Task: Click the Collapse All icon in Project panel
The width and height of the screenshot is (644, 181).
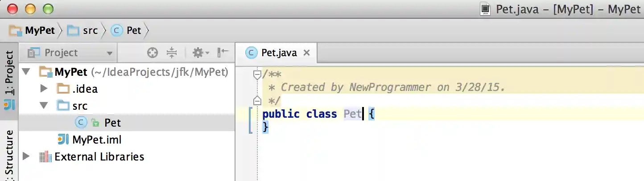Action: [172, 53]
